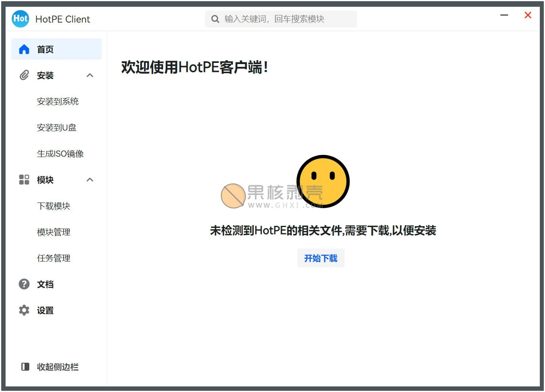
Task: Click the settings gear icon for 设置
Action: (24, 310)
